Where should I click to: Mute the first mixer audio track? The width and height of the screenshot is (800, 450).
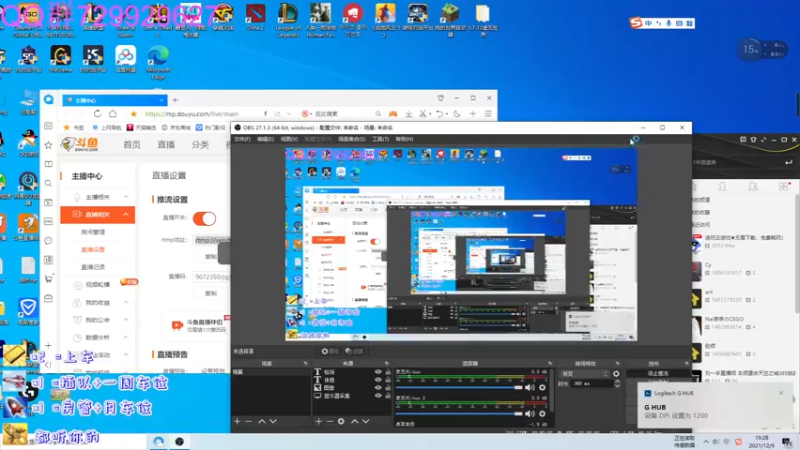pyautogui.click(x=530, y=388)
